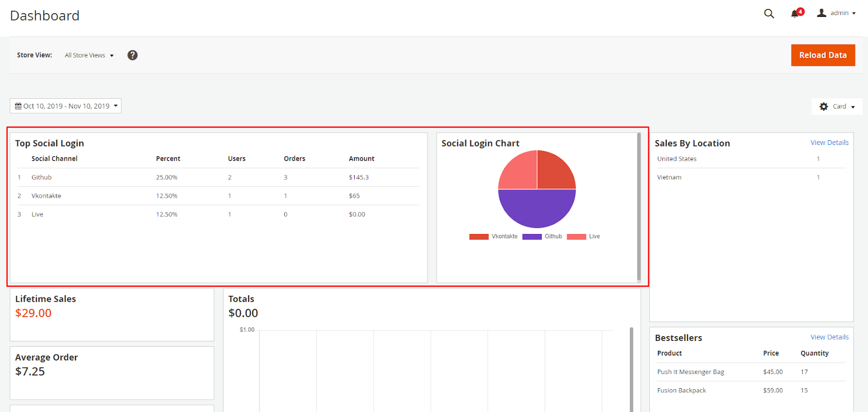Viewport: 868px width, 412px height.
Task: Open the Oct 10 - Nov 10 date range picker
Action: [x=66, y=106]
